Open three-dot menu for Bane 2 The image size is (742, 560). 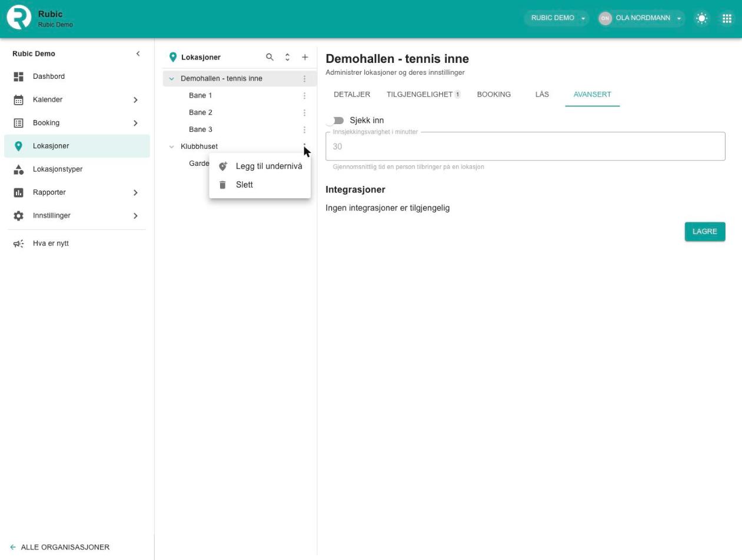pyautogui.click(x=304, y=112)
